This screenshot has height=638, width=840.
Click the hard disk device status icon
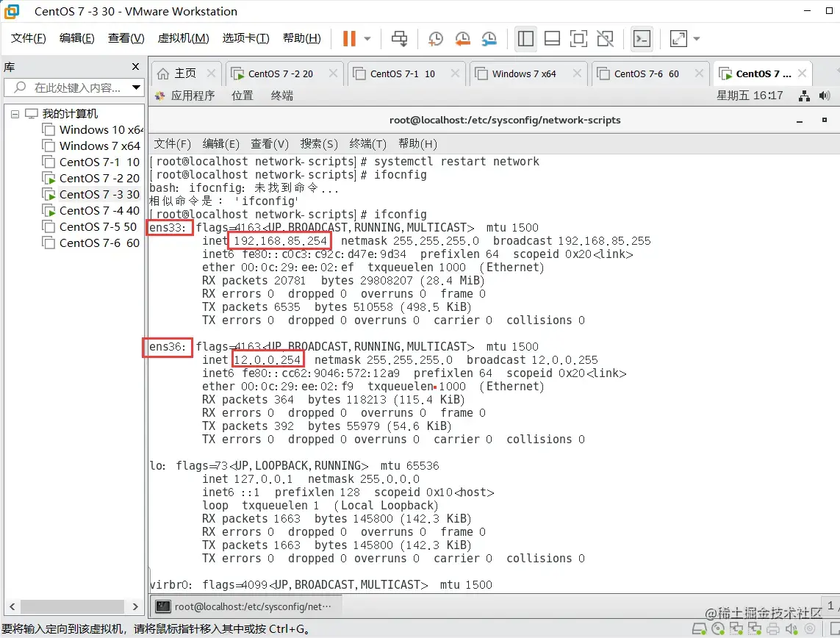click(699, 628)
